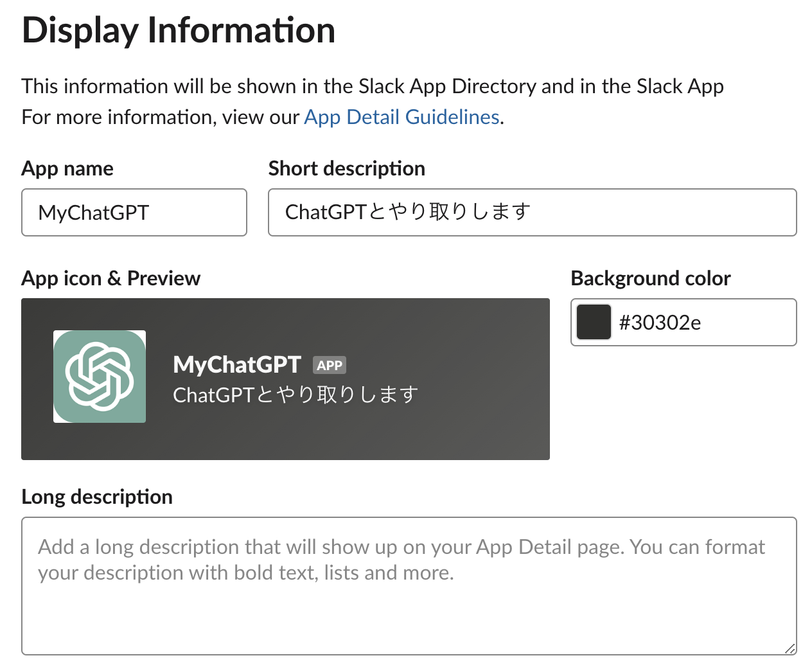This screenshot has width=812, height=667.
Task: Click the 'App icon & Preview' label
Action: [111, 278]
